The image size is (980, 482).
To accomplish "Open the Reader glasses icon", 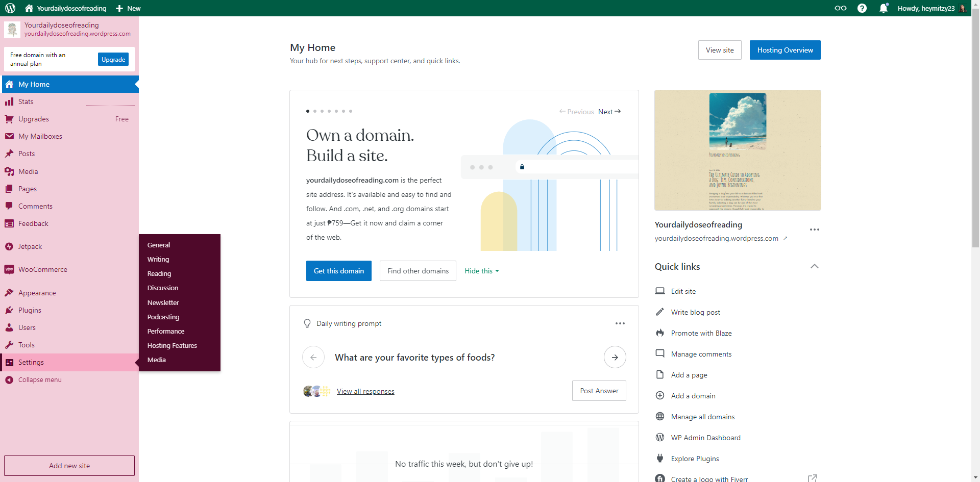I will (840, 8).
